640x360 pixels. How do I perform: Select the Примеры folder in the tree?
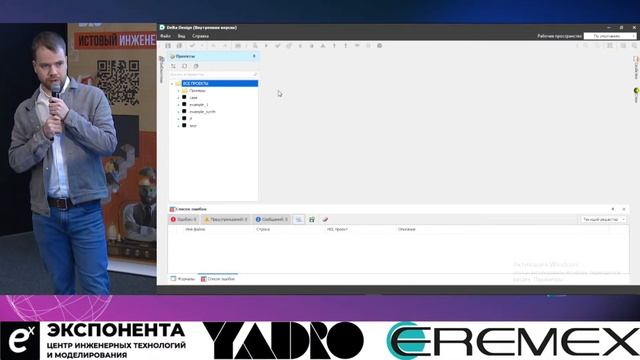[x=198, y=91]
